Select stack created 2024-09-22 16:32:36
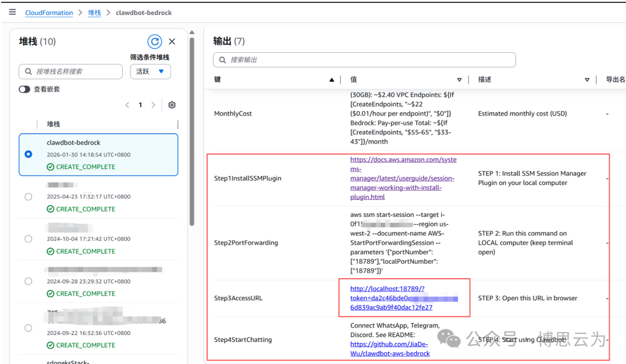The image size is (626, 364). click(x=28, y=328)
